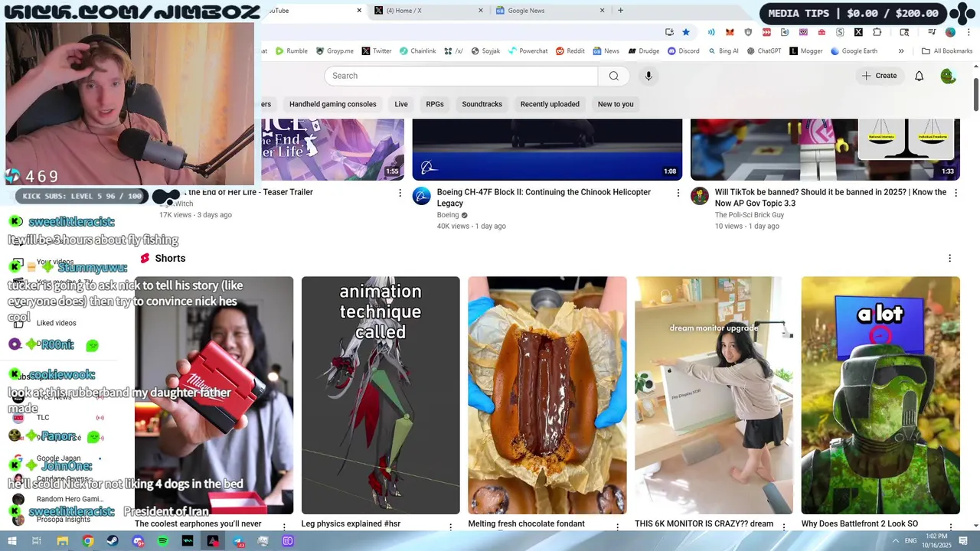Show more bookmarks with the double chevron

[x=901, y=51]
